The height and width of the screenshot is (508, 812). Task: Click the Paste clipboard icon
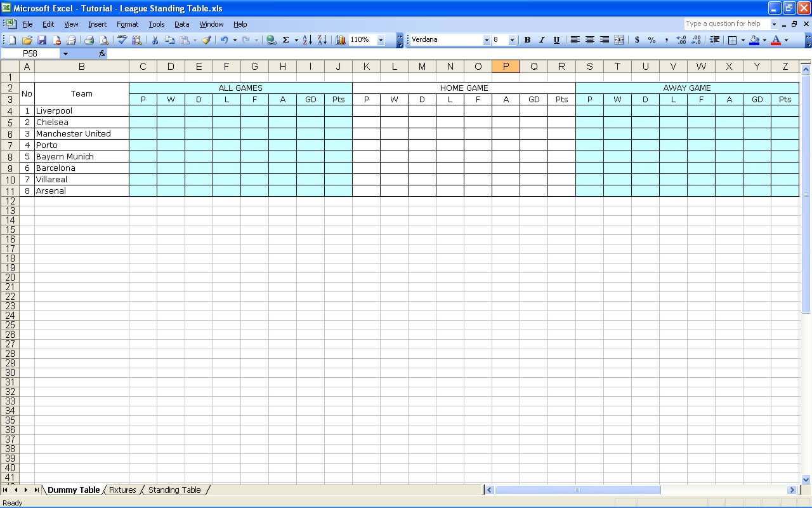click(185, 40)
